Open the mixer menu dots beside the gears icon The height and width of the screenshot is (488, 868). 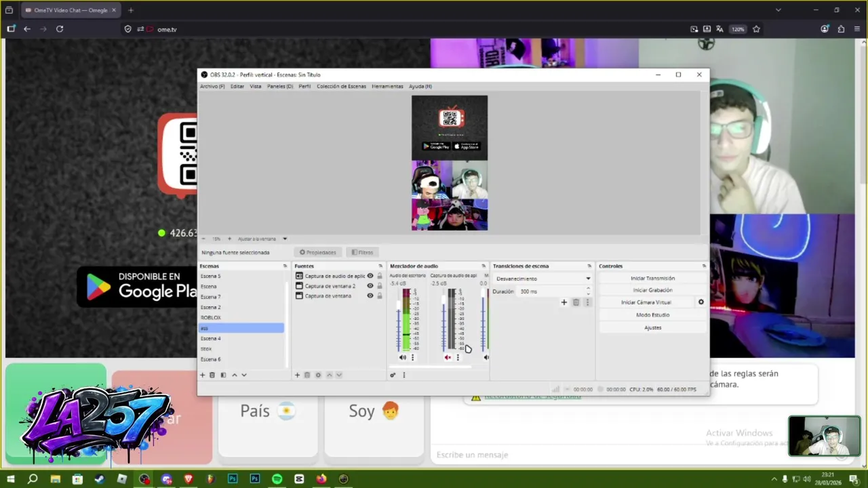tap(403, 375)
